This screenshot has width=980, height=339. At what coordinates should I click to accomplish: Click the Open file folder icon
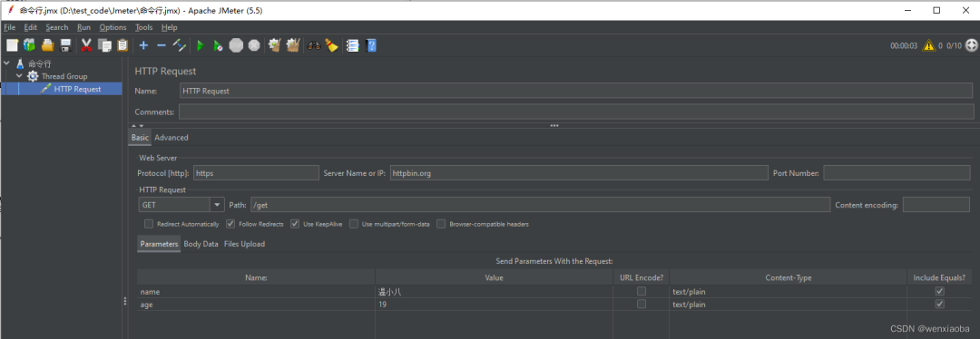[47, 45]
